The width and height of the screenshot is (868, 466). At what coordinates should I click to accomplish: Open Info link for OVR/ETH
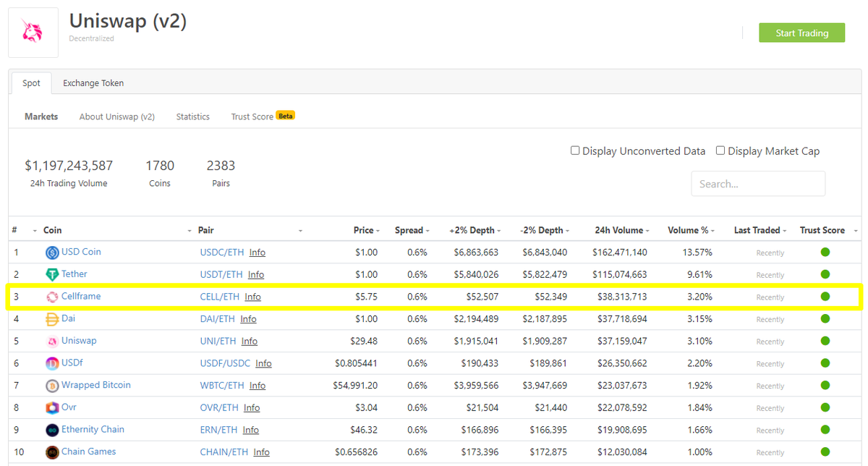(252, 408)
